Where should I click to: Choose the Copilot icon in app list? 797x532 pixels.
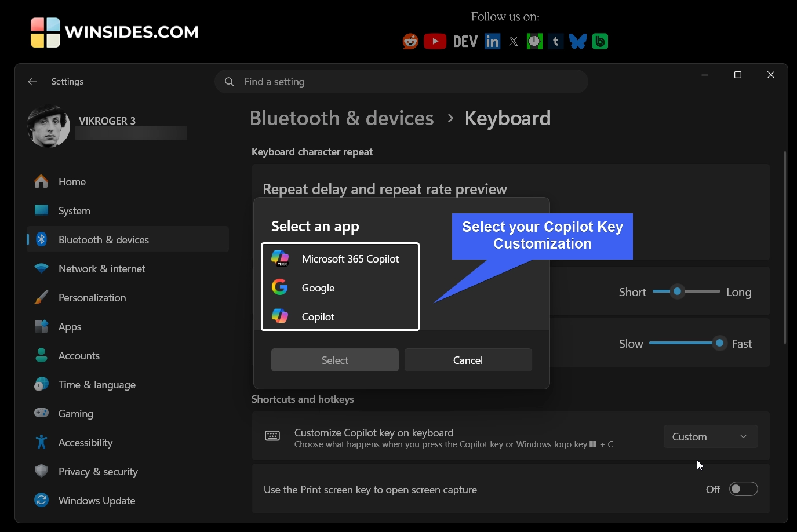280,316
